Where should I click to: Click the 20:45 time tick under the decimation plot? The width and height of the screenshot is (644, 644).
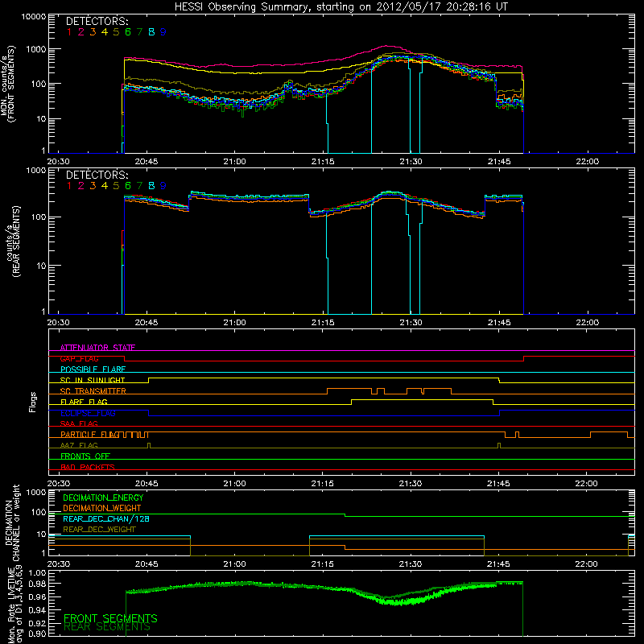coord(147,564)
